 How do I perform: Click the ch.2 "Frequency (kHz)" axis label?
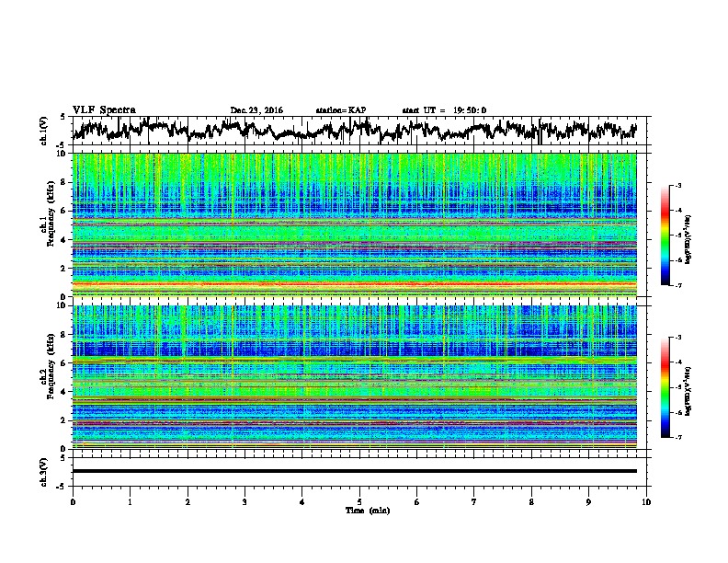tap(51, 366)
